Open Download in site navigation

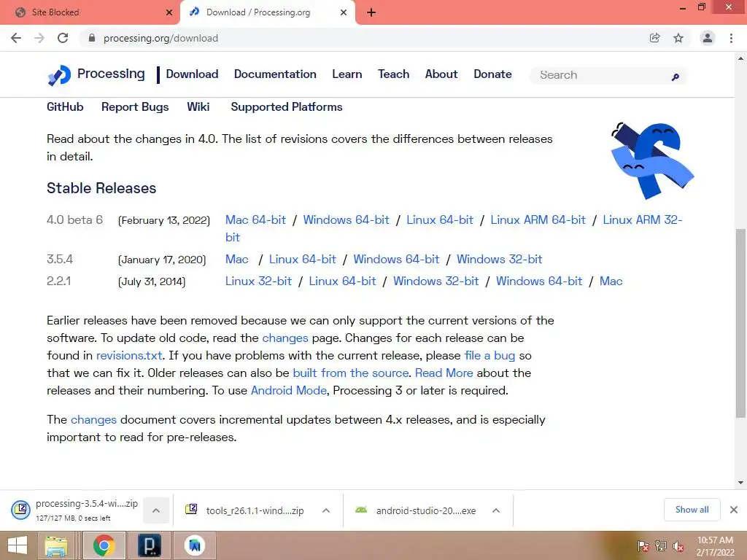(192, 74)
